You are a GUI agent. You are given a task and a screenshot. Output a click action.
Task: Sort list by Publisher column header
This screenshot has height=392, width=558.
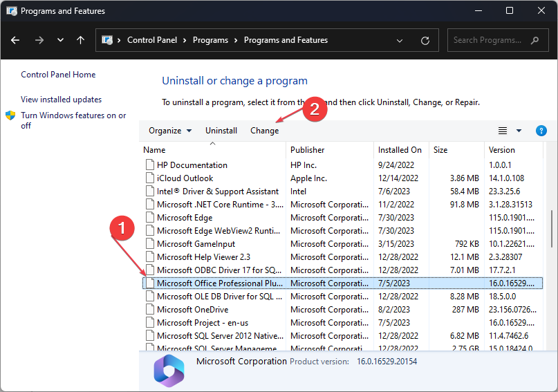point(308,150)
